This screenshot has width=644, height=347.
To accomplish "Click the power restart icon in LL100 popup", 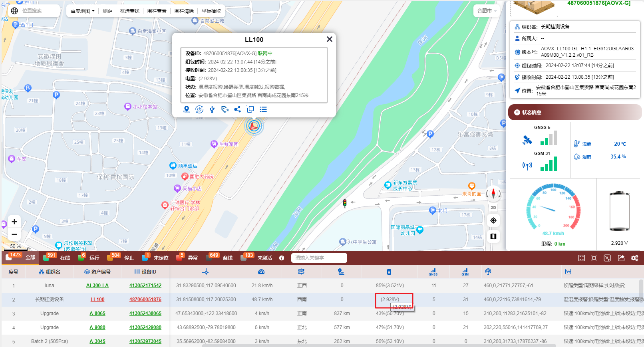I will pos(199,109).
